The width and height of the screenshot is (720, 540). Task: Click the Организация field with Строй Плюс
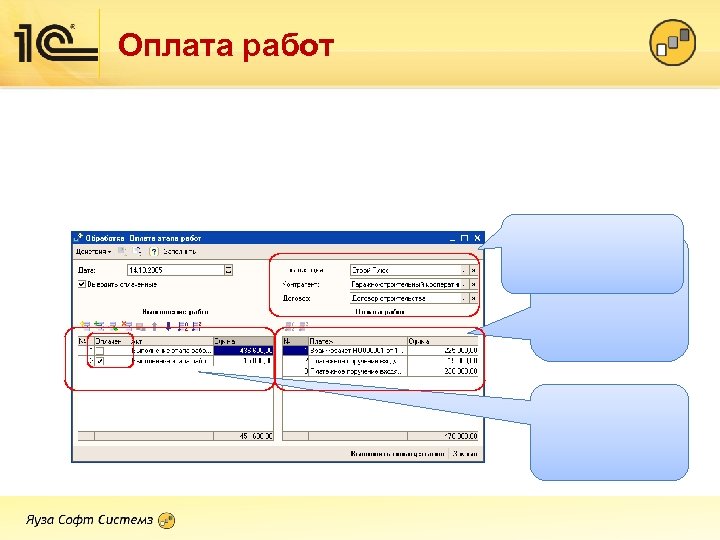click(x=405, y=270)
